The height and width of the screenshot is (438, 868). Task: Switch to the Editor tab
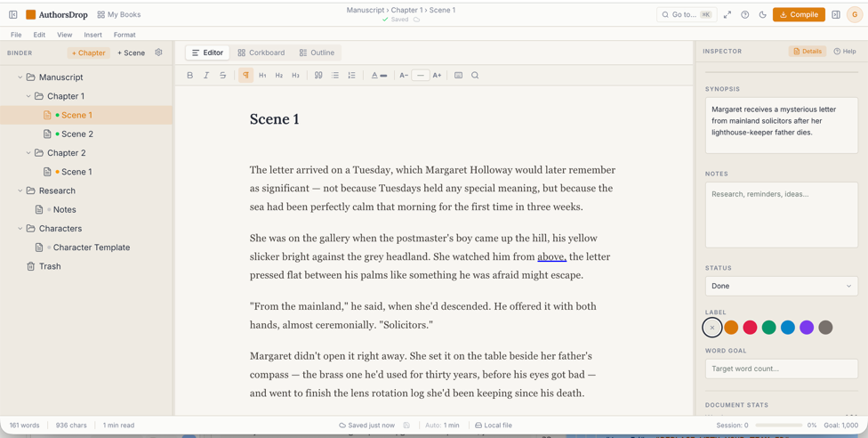[207, 53]
